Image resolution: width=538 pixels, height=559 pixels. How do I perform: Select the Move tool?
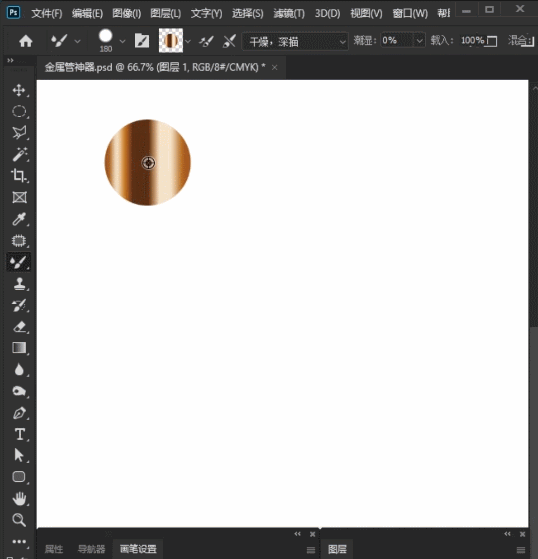coord(19,90)
